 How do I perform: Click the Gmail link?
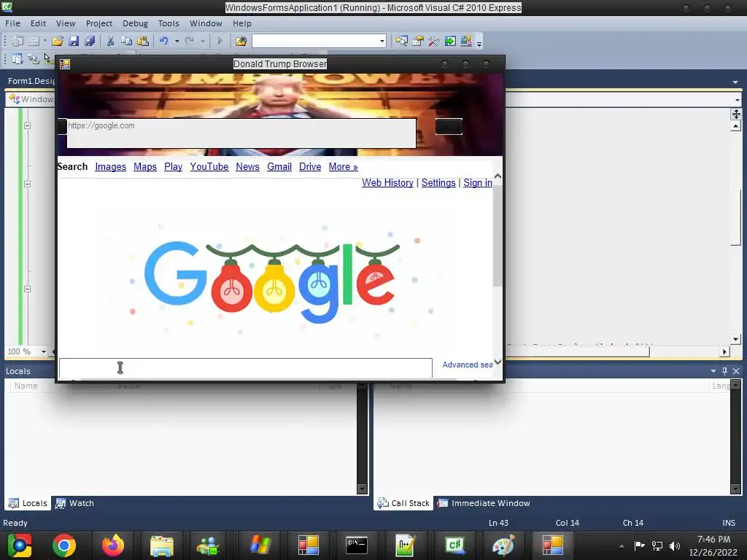coord(279,167)
